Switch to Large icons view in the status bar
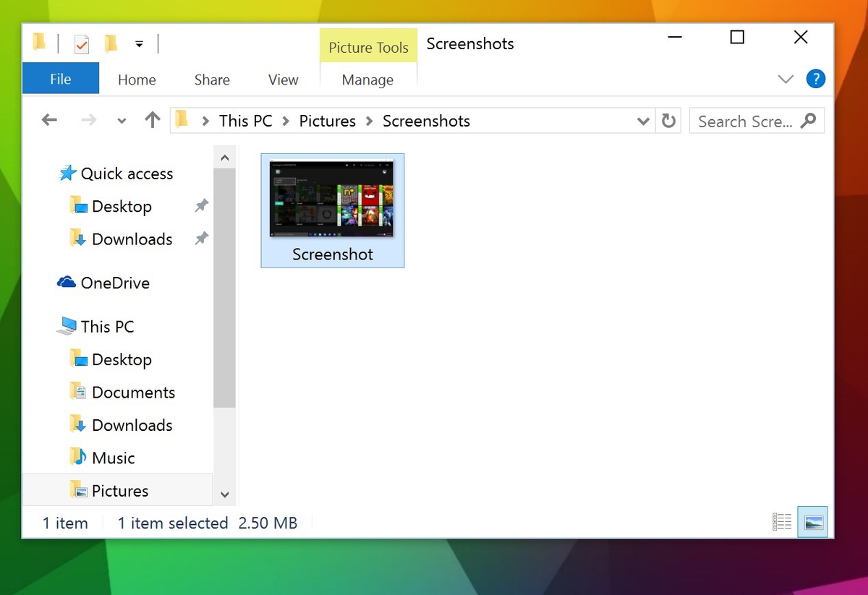The width and height of the screenshot is (868, 595). pos(813,522)
